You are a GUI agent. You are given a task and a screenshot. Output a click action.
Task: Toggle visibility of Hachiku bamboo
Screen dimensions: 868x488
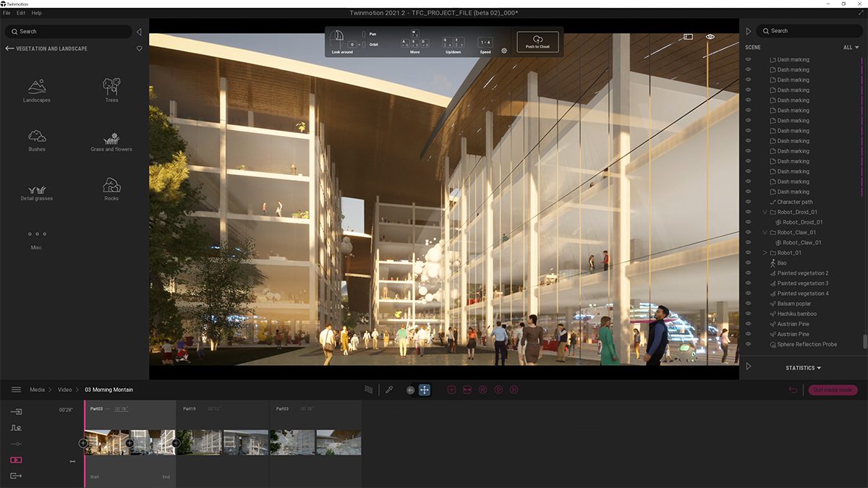(x=749, y=314)
